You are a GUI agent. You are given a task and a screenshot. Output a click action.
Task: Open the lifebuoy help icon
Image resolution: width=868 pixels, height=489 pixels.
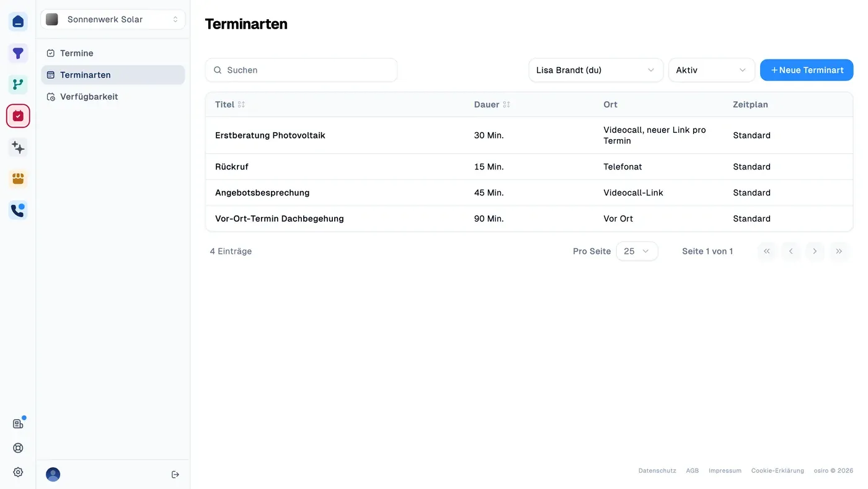pyautogui.click(x=18, y=448)
